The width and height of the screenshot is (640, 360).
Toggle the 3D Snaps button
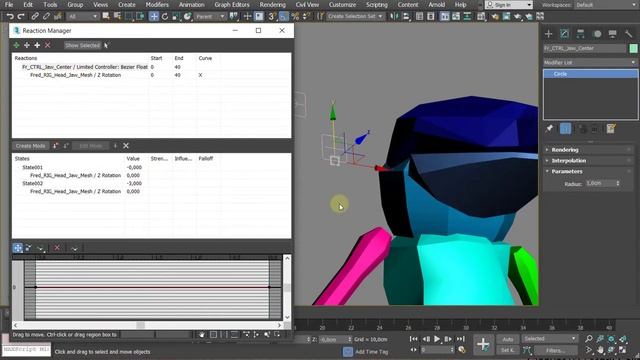pyautogui.click(x=272, y=16)
